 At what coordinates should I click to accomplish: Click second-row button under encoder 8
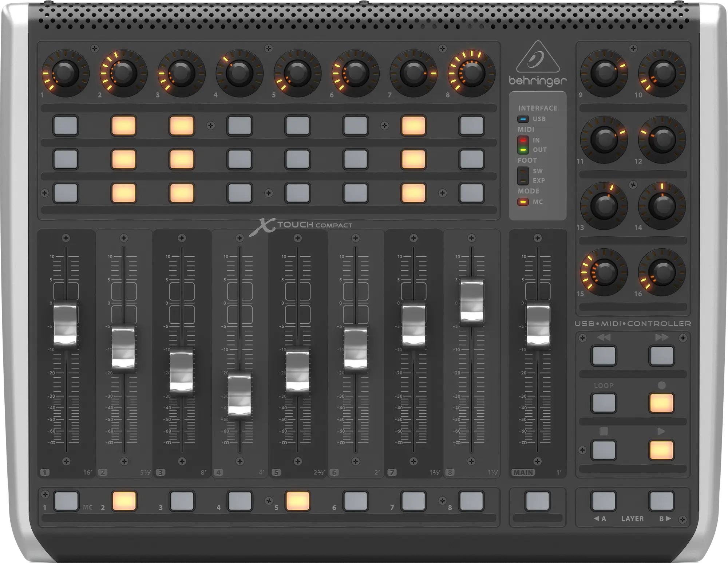(471, 159)
